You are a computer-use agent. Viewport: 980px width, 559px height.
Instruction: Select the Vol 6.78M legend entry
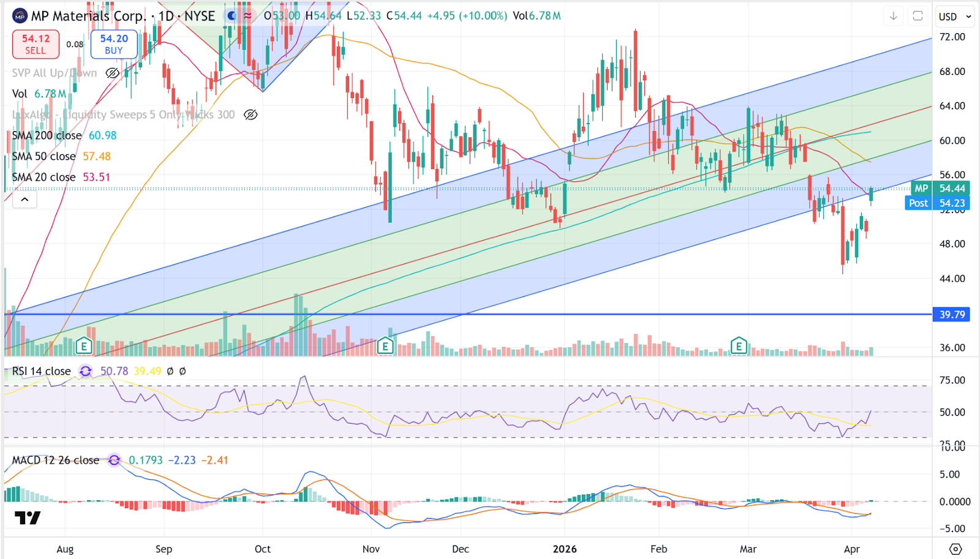tap(39, 94)
